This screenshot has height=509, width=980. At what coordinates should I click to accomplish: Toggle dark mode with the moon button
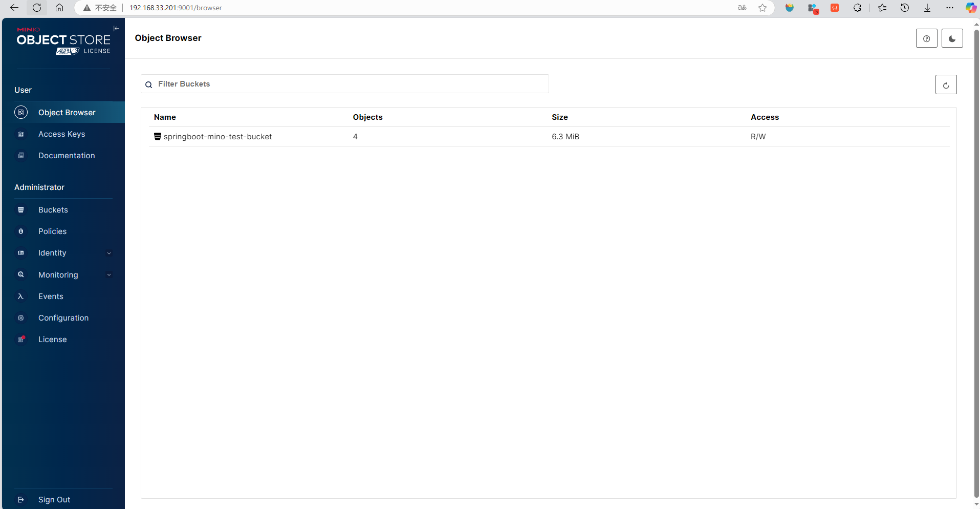[952, 38]
